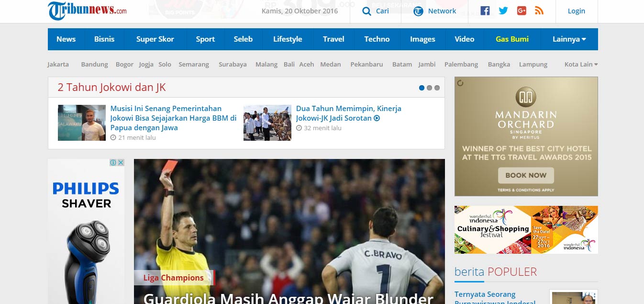Open the Techno section
The image size is (644, 304).
point(377,39)
